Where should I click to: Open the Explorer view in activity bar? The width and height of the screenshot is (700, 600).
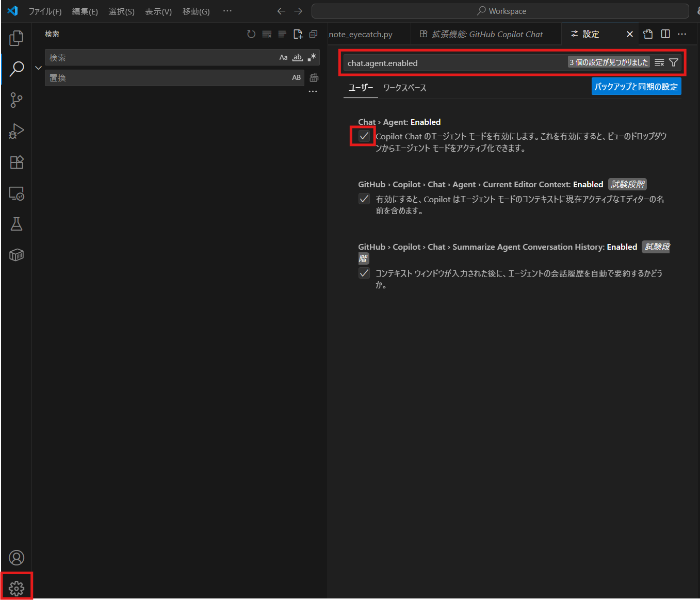[17, 38]
